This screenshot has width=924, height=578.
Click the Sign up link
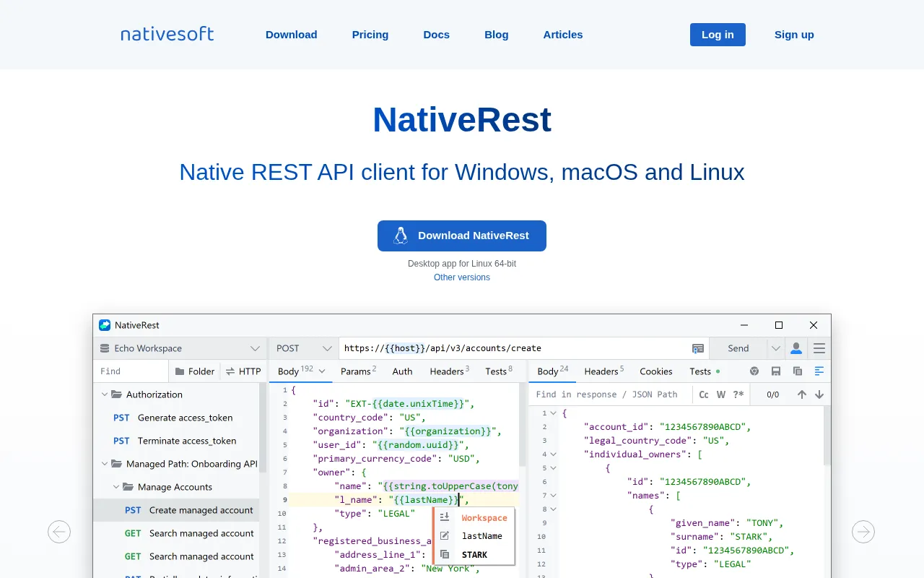[794, 35]
